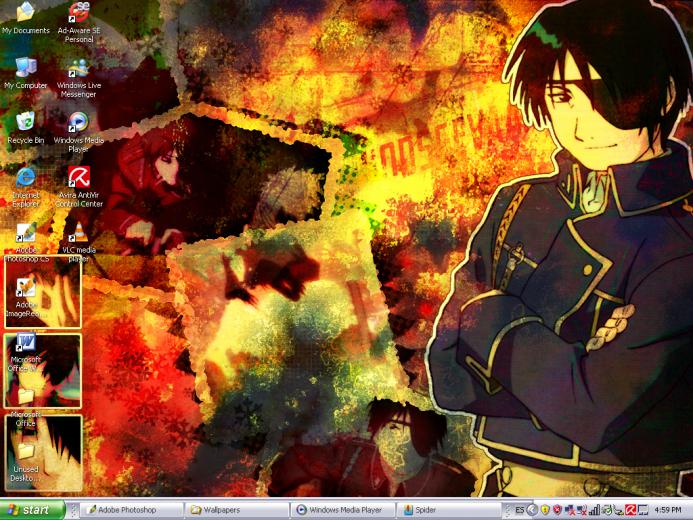Open the Start menu
The height and width of the screenshot is (520, 693).
(x=32, y=510)
